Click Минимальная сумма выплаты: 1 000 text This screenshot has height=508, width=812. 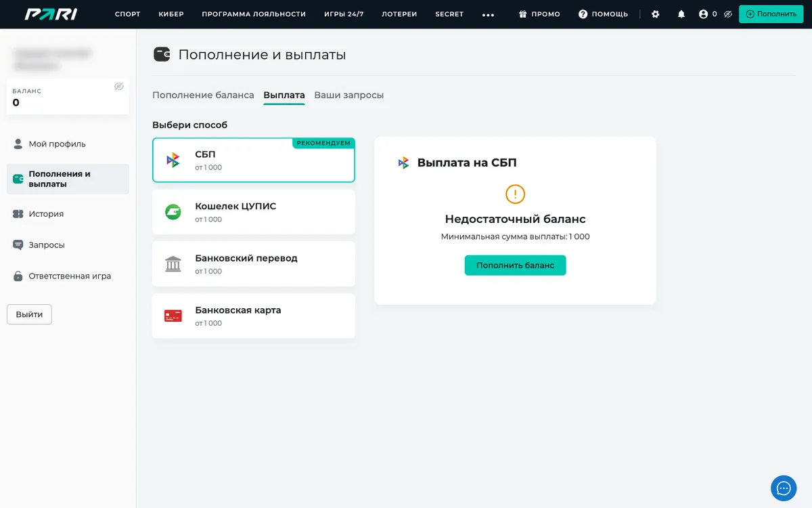[515, 237]
